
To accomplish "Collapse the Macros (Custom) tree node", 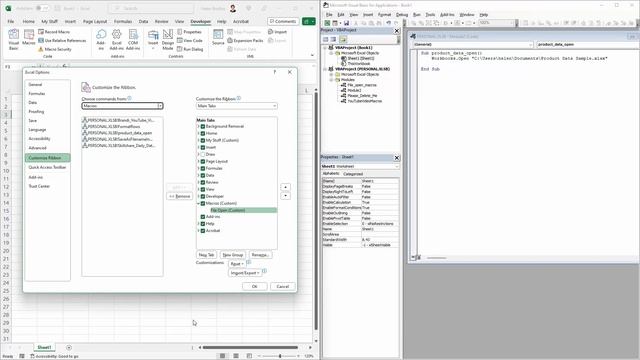I will coord(198,203).
